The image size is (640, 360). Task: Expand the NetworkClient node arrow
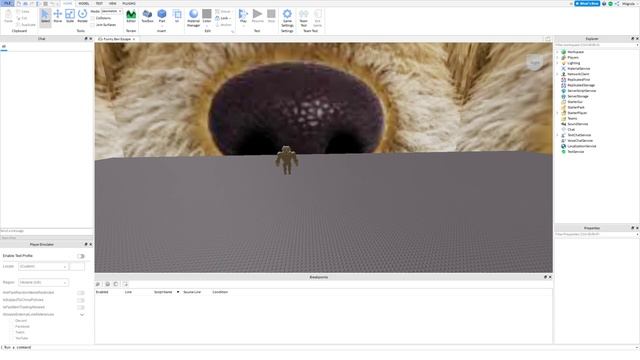(x=558, y=74)
